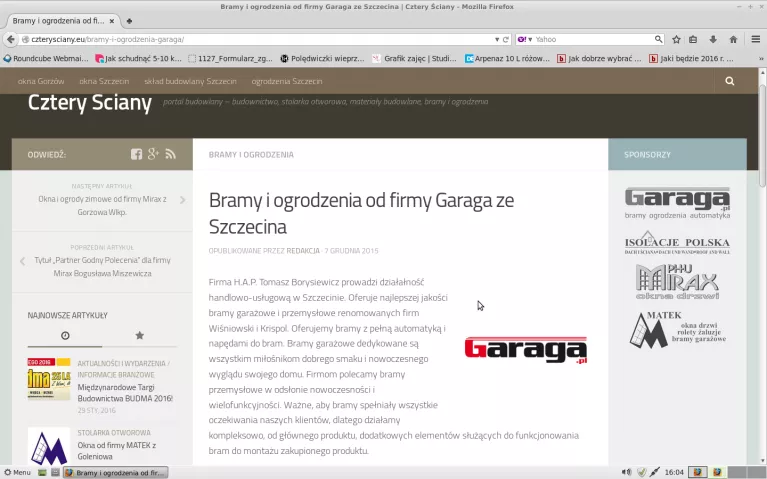767x479 pixels.
Task: Show more bookmarks chevron
Action: (x=761, y=58)
